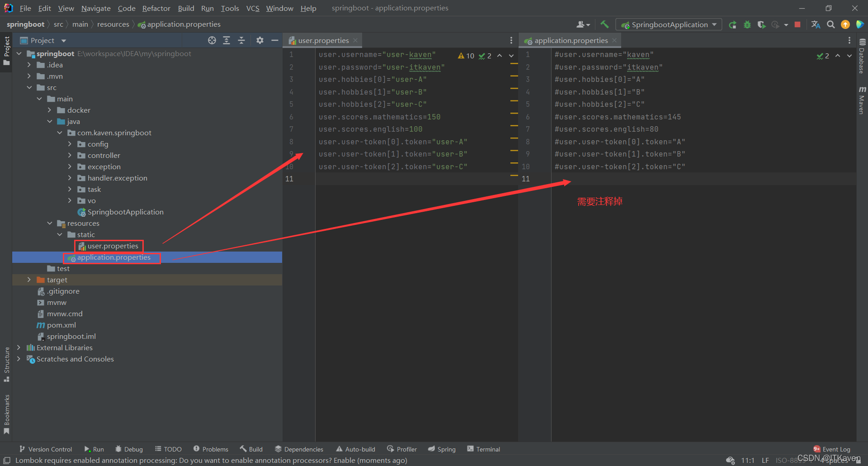Viewport: 868px width, 466px height.
Task: Click the IDE update arrow icon
Action: tap(845, 24)
